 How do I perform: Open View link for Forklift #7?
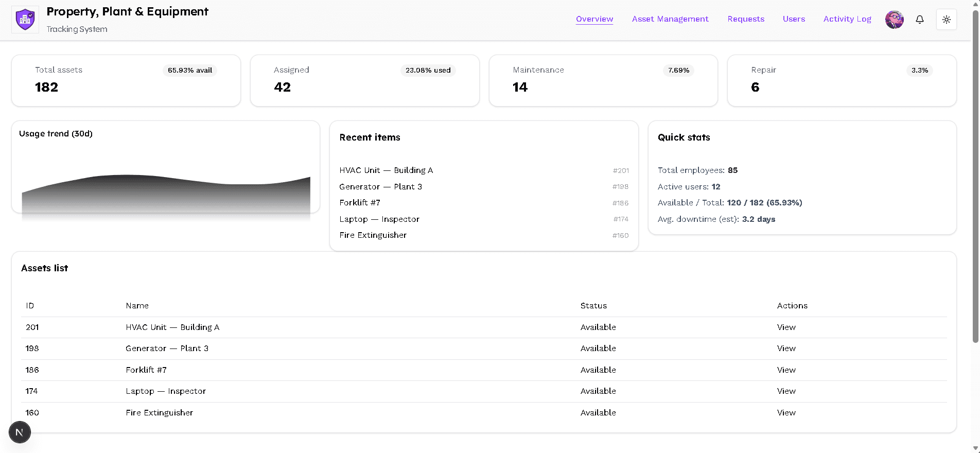coord(786,370)
